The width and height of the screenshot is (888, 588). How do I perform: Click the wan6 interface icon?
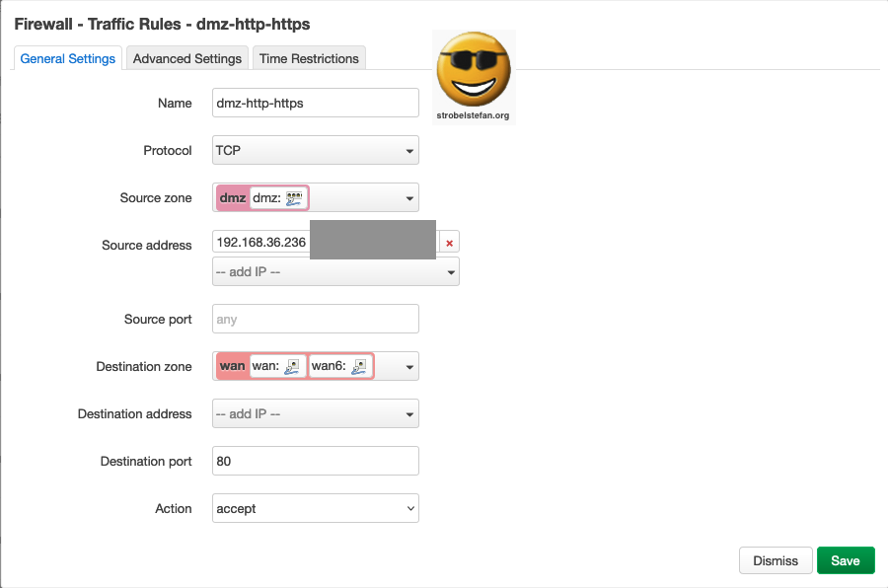[360, 367]
